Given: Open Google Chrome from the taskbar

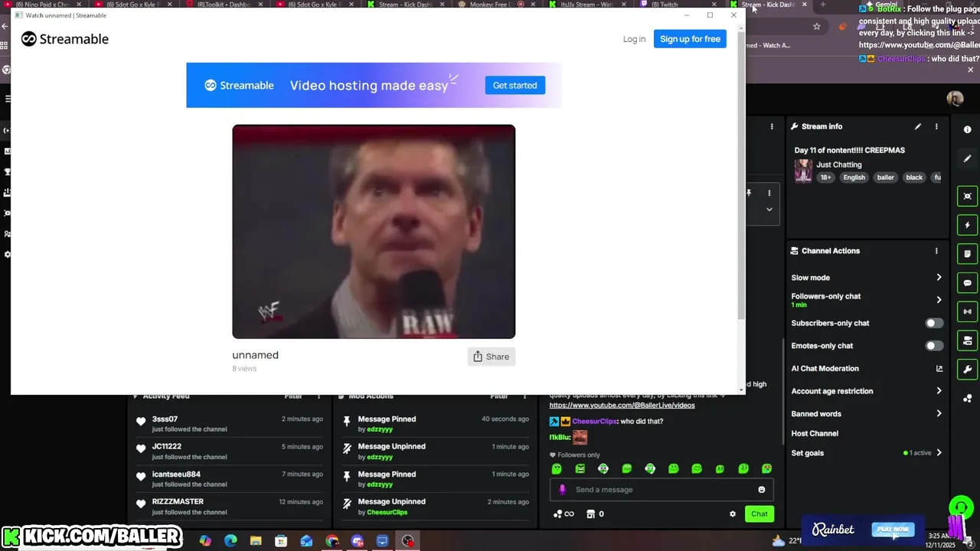Looking at the screenshot, I should coord(332,541).
